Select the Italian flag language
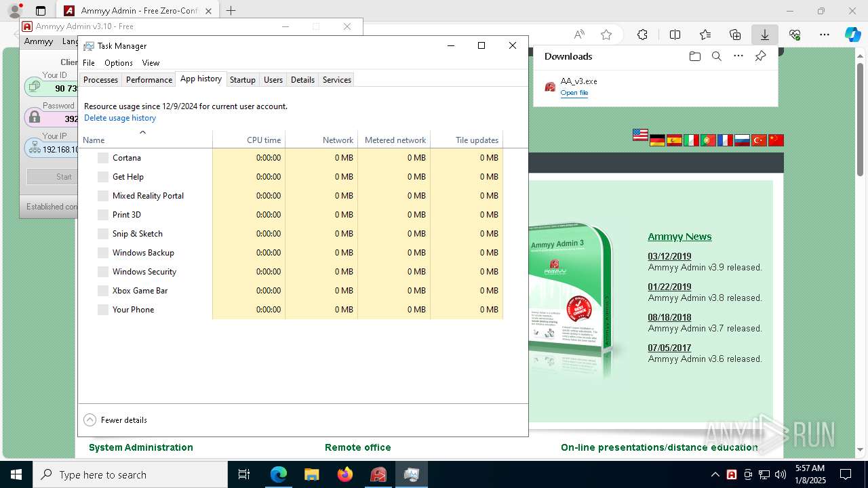This screenshot has height=488, width=868. point(691,140)
